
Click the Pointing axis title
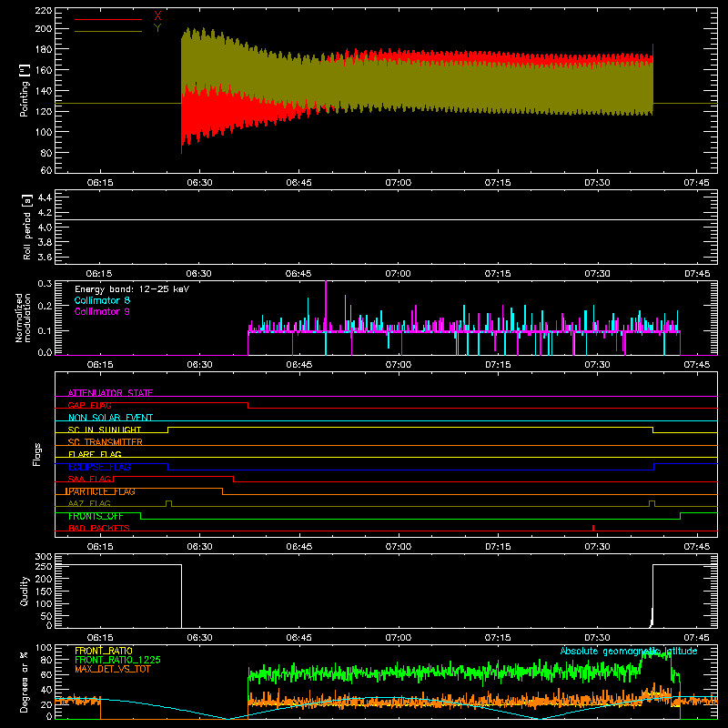tap(24, 90)
